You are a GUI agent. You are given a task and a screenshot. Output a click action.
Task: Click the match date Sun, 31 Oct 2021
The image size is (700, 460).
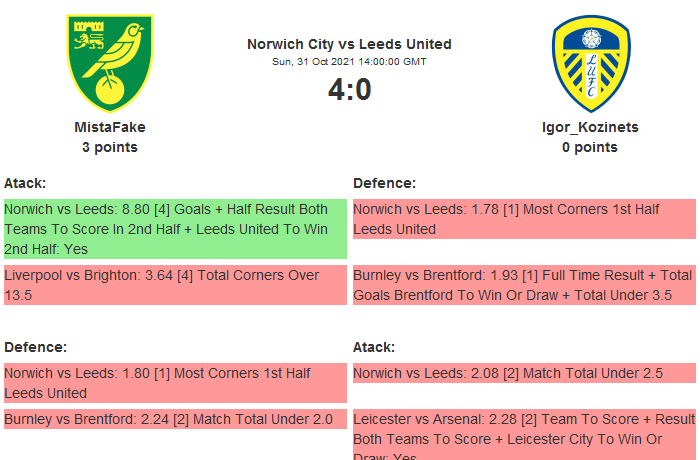click(x=349, y=61)
